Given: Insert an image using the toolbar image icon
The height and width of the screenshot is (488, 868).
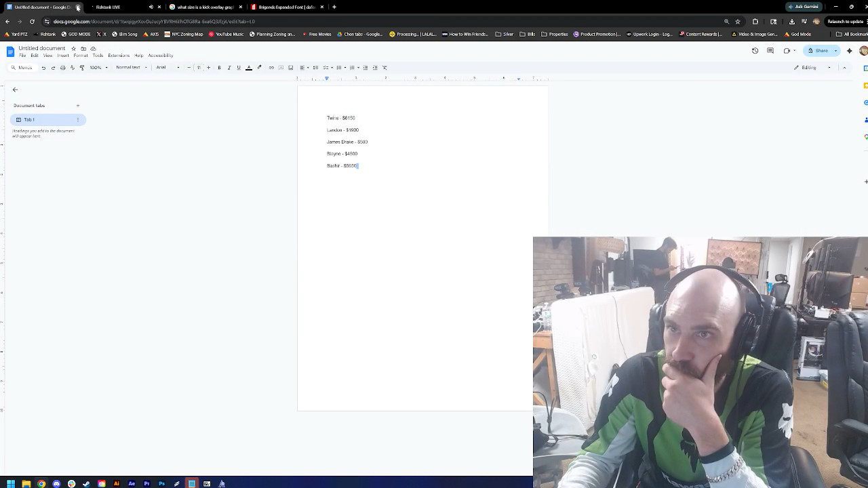Looking at the screenshot, I should tap(291, 68).
